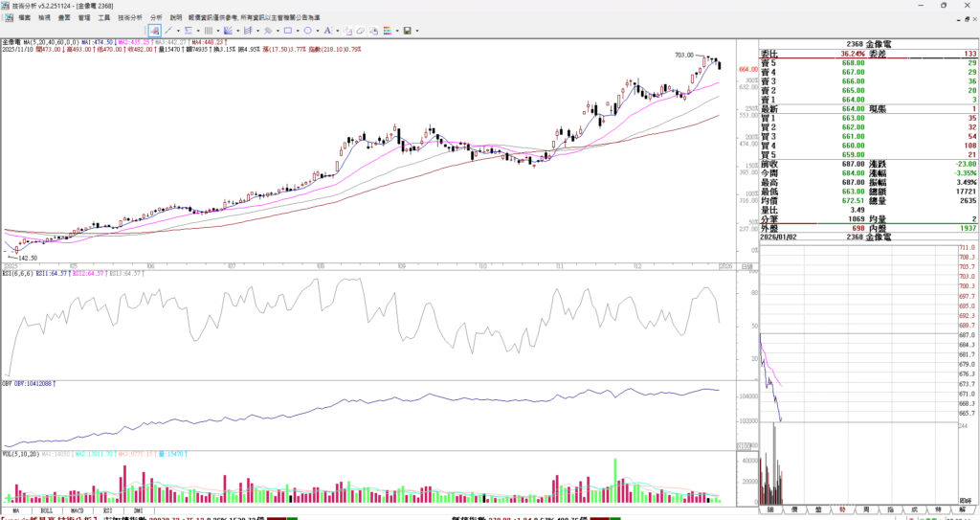This screenshot has height=520, width=980.
Task: Activate the highlighted cursor pointer tool
Action: [154, 31]
